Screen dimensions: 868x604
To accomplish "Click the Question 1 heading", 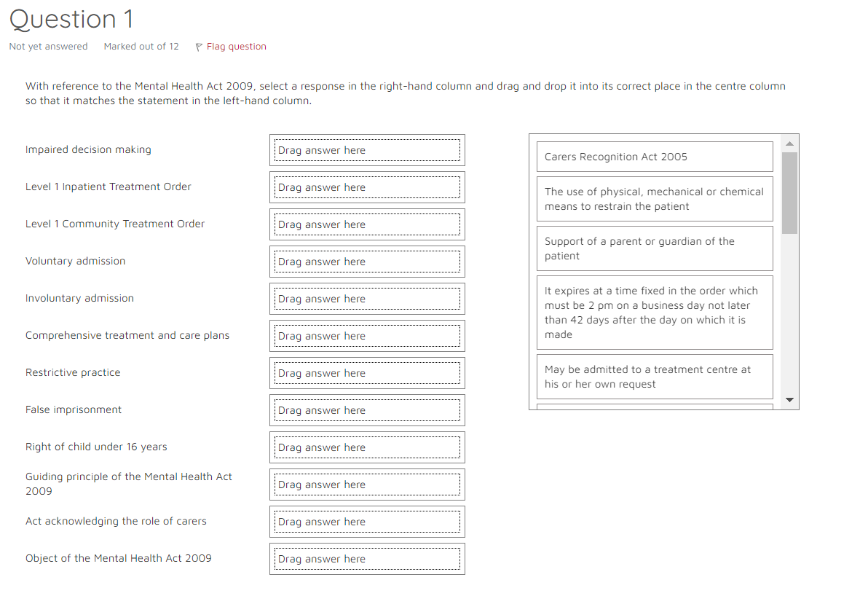I will pos(71,20).
